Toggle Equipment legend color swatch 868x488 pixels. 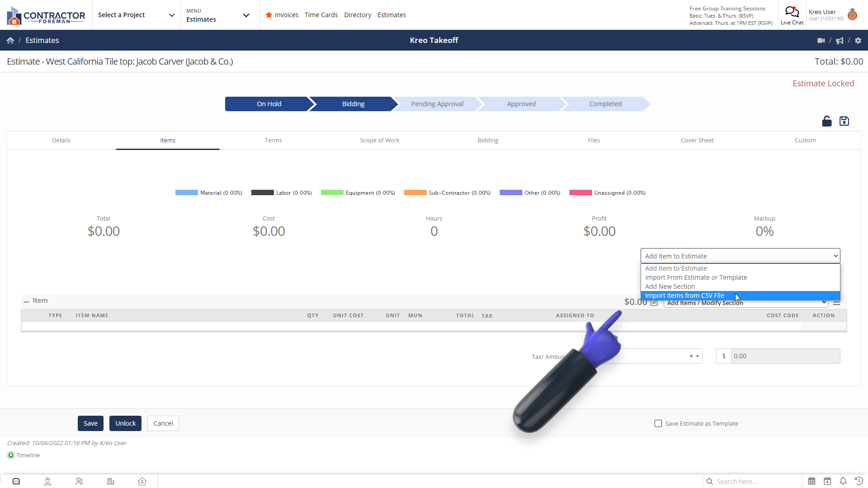click(332, 193)
